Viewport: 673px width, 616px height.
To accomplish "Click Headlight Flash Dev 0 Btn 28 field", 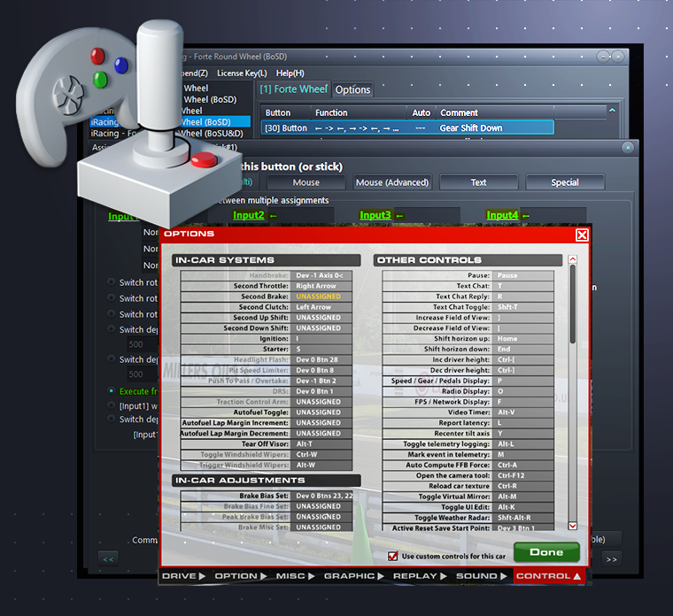I will coord(321,359).
